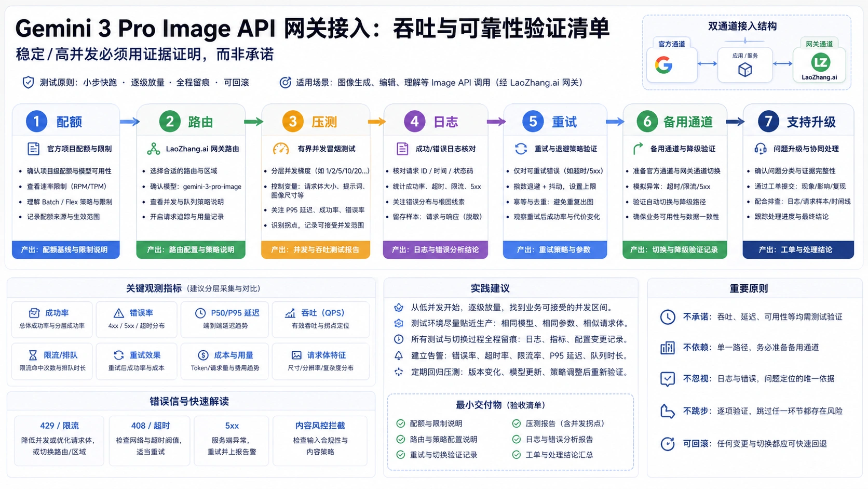Click bell icon beside 建立告警
The image size is (868, 489).
coord(399,355)
